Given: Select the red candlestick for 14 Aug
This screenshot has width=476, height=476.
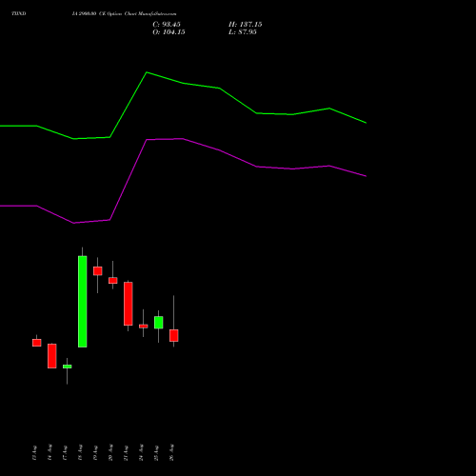Looking at the screenshot, I should click(52, 356).
